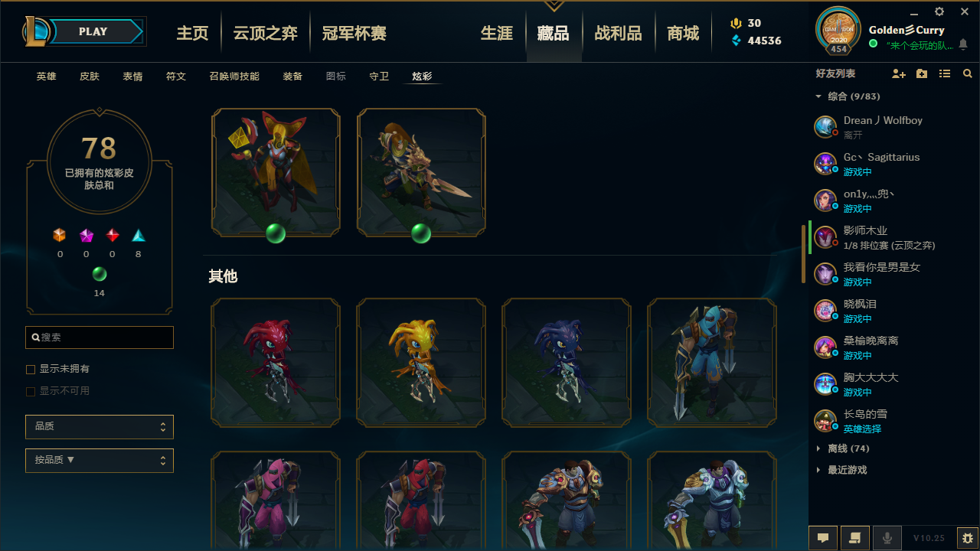The width and height of the screenshot is (980, 551).
Task: Open the 战利品 navigation tab
Action: pyautogui.click(x=618, y=33)
